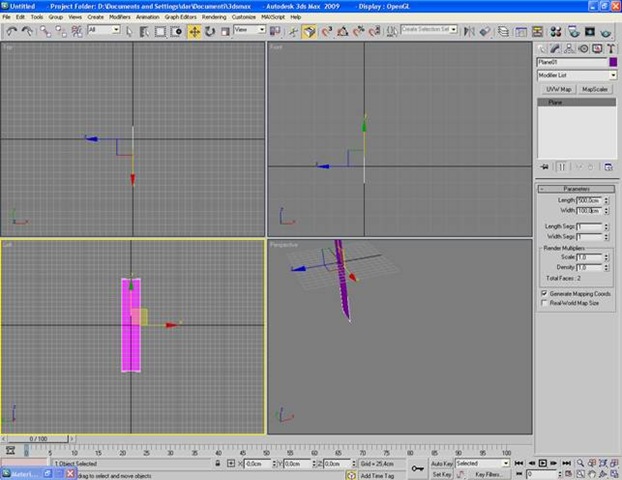The width and height of the screenshot is (622, 480).
Task: Open the Layer Manager
Action: pos(503,32)
